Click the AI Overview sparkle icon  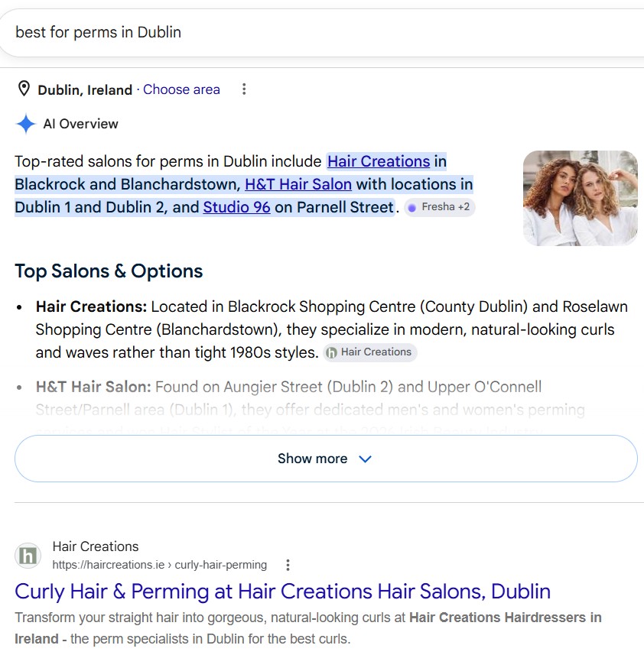click(26, 124)
